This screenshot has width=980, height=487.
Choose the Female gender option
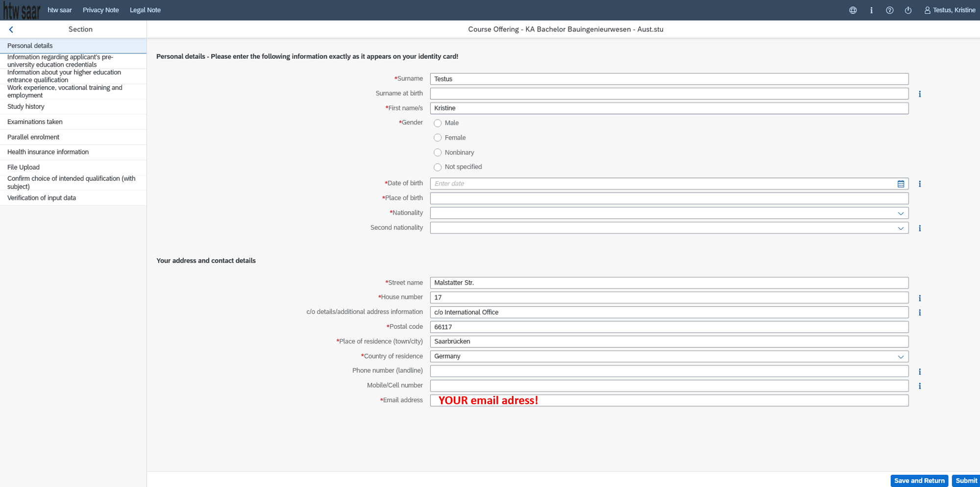438,138
